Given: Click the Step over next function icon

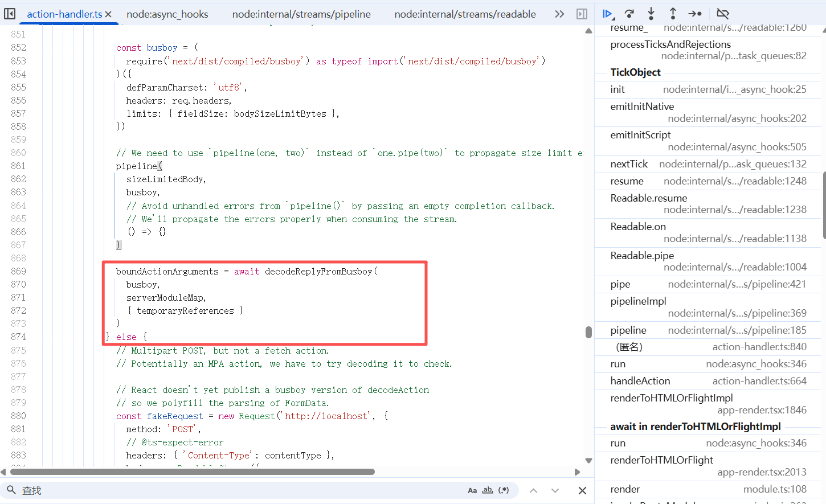Looking at the screenshot, I should [x=629, y=14].
